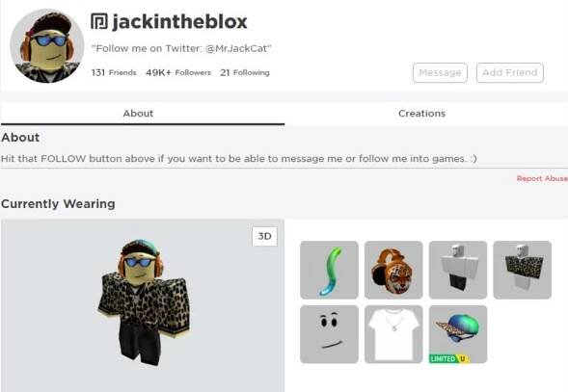The height and width of the screenshot is (392, 568).
Task: Open the tiger headphones accessory item
Action: tap(393, 270)
